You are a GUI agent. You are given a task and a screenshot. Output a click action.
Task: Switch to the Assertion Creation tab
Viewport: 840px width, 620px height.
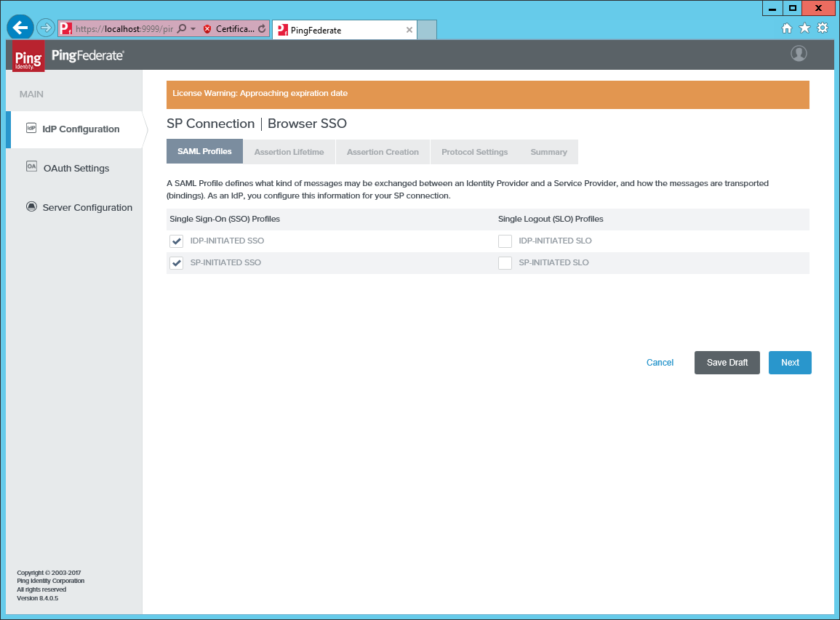pyautogui.click(x=383, y=152)
